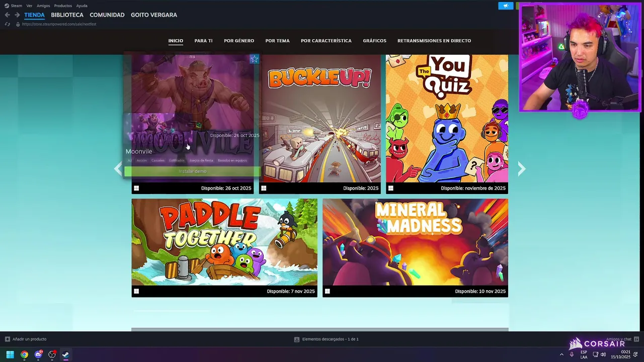The height and width of the screenshot is (362, 644).
Task: Click the Acción tag on the Moonvile popup
Action: pyautogui.click(x=142, y=160)
